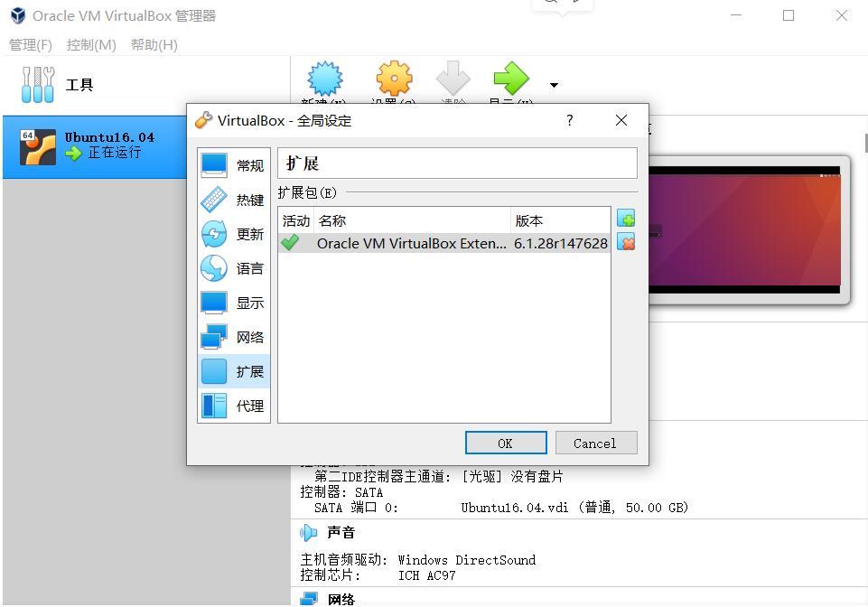This screenshot has width=868, height=607.
Task: Select the 显示 display settings page
Action: 233,303
